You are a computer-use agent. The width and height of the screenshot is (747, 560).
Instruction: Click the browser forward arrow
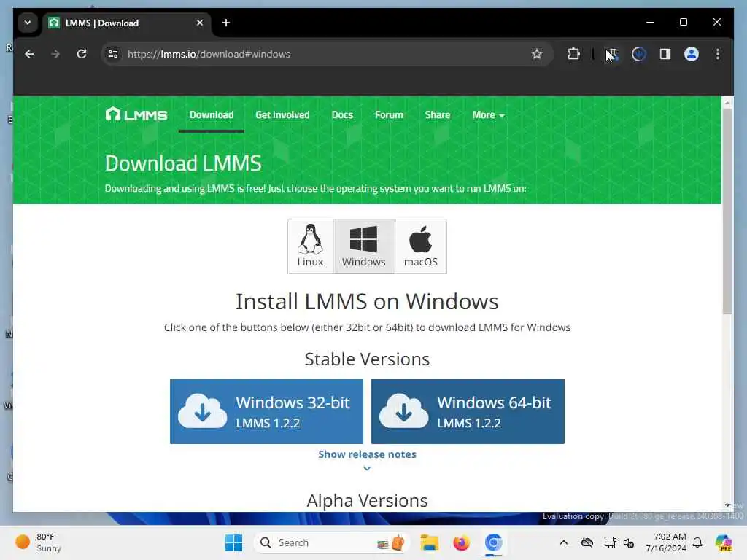pyautogui.click(x=55, y=54)
